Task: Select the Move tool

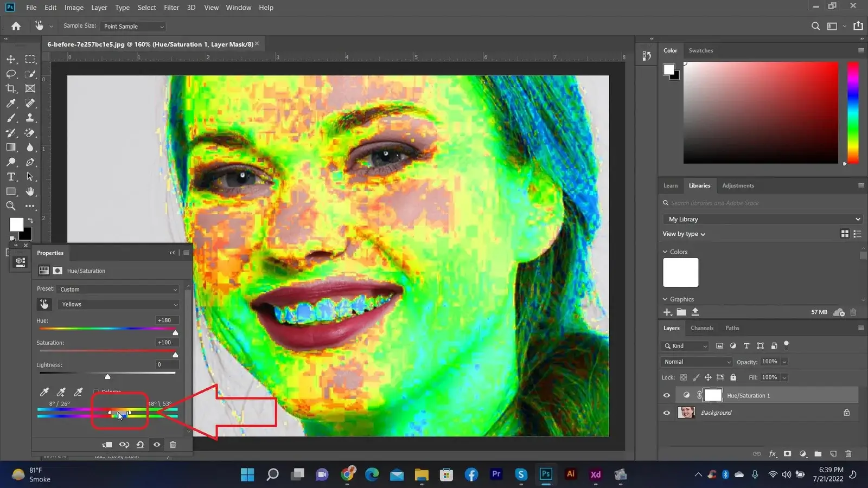Action: point(11,59)
